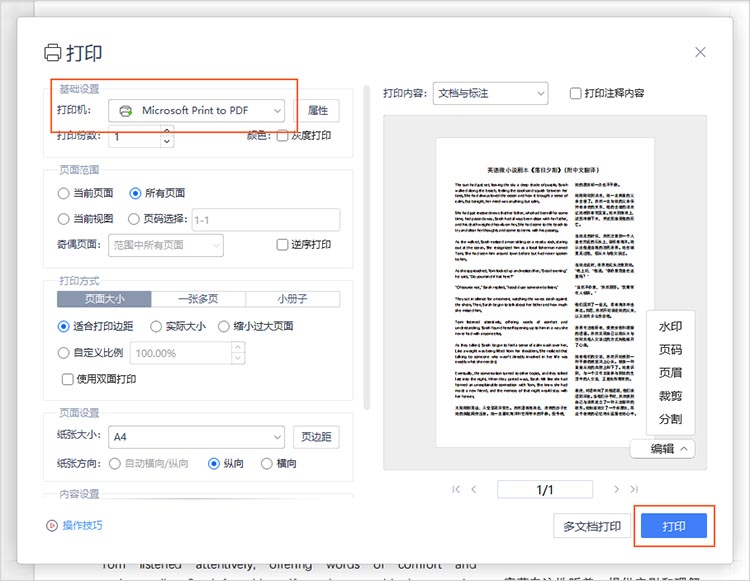Image resolution: width=750 pixels, height=581 pixels.
Task: Collapse the 编辑 menu button
Action: [662, 449]
